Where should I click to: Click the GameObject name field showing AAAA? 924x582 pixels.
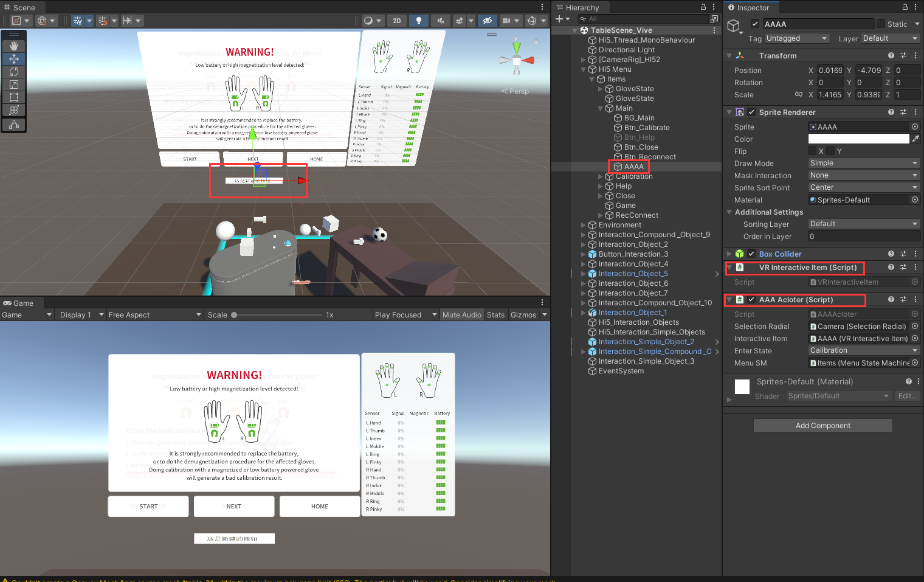(x=818, y=24)
